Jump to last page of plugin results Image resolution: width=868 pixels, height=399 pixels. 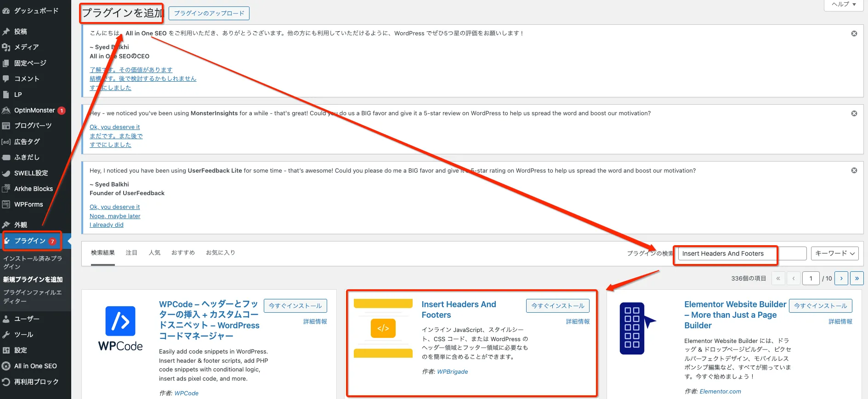[857, 278]
